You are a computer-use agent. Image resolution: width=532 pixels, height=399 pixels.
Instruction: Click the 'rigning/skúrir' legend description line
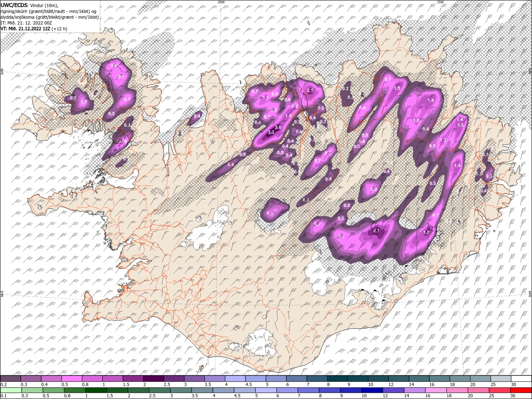tap(49, 11)
